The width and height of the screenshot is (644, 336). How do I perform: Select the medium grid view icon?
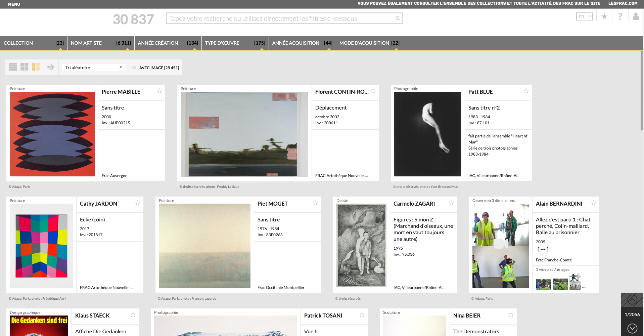pos(24,67)
